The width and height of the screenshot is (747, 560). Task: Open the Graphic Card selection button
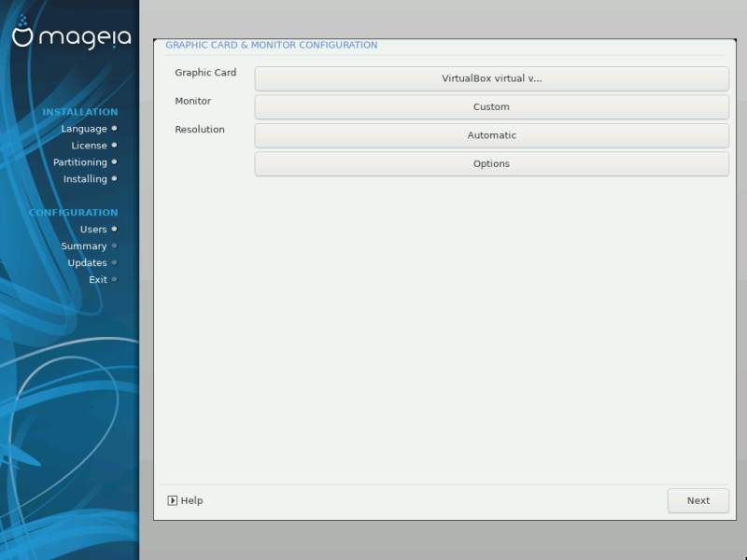point(492,78)
